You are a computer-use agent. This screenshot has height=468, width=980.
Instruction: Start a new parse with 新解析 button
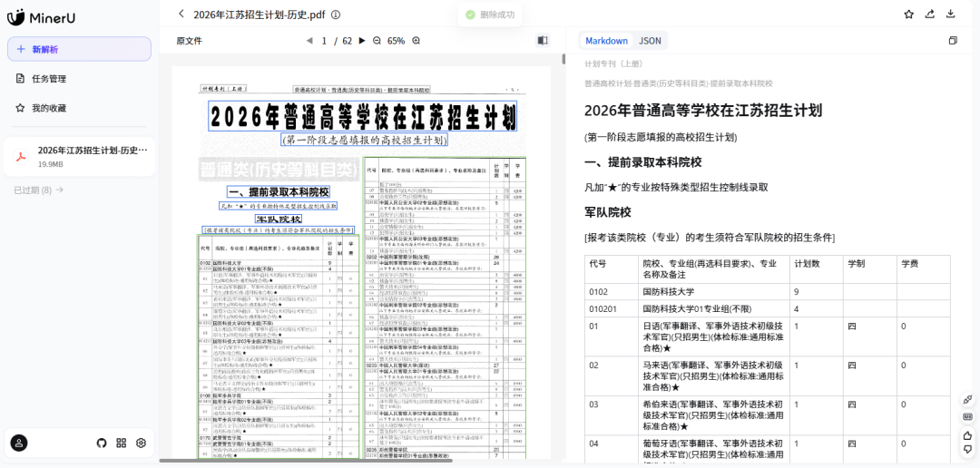[x=79, y=49]
